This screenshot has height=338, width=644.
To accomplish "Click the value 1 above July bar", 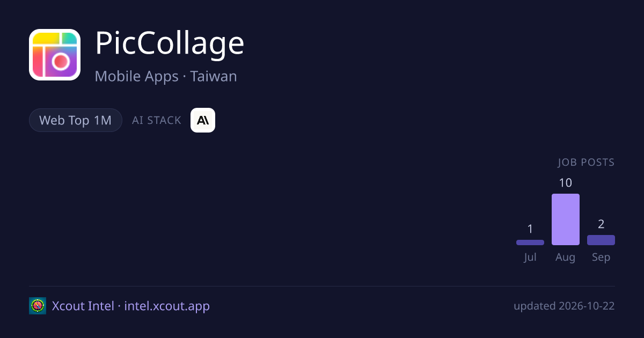I will [x=530, y=229].
